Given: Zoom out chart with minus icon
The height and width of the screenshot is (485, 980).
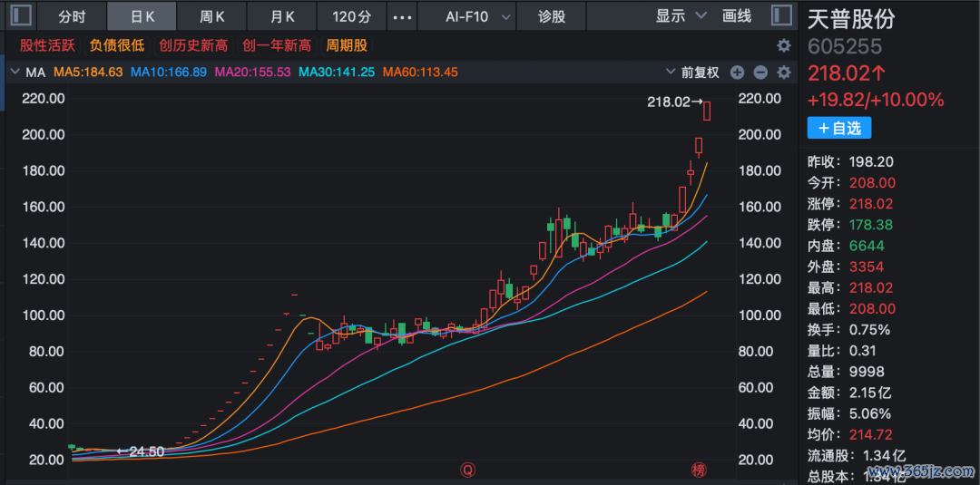Looking at the screenshot, I should (x=760, y=73).
